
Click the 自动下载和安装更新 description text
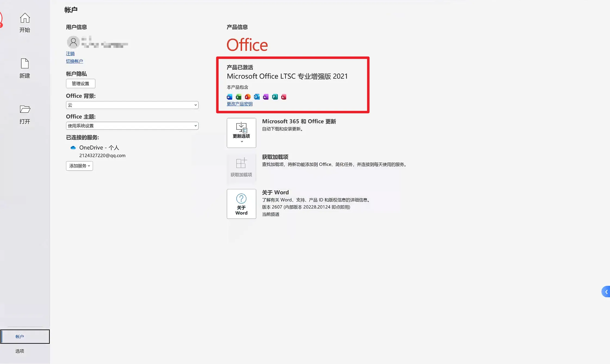point(283,129)
